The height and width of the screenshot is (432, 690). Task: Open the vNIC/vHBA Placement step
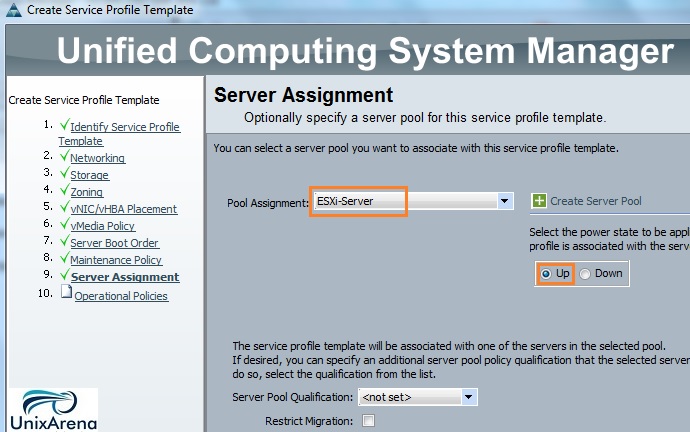(x=124, y=209)
